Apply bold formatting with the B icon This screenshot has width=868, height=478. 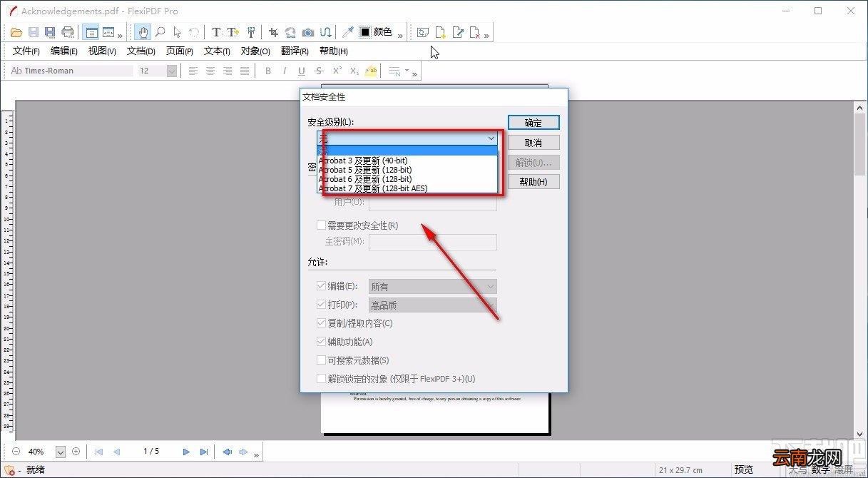268,71
